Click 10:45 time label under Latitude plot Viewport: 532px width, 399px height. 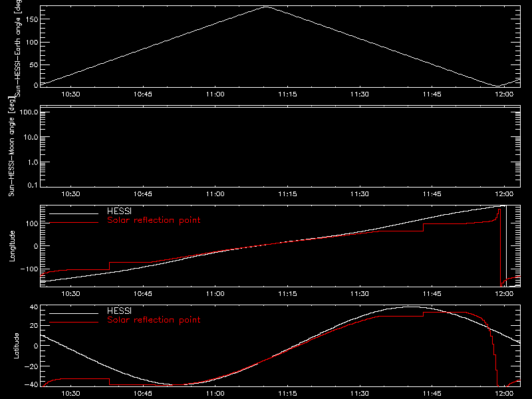click(143, 394)
